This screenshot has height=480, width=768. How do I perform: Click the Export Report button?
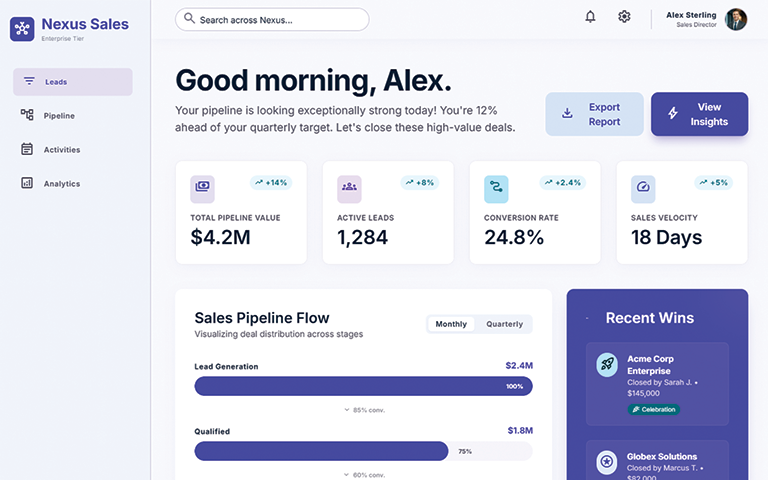[594, 114]
